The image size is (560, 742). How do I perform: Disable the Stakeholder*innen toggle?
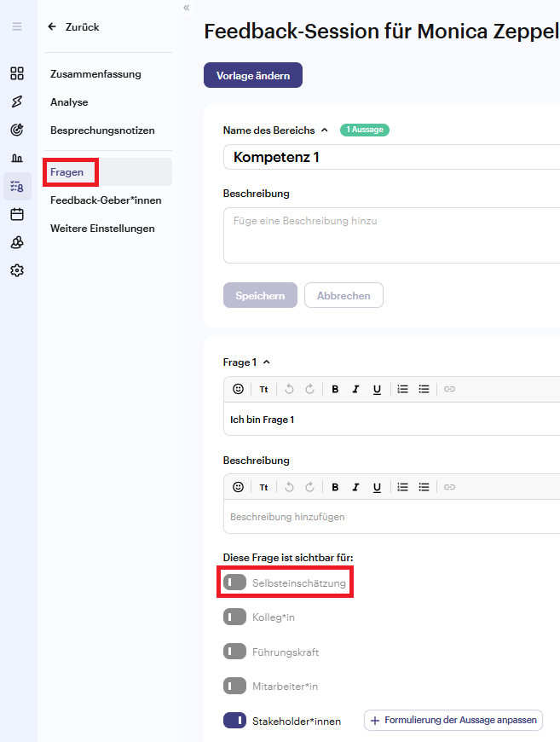click(x=235, y=721)
